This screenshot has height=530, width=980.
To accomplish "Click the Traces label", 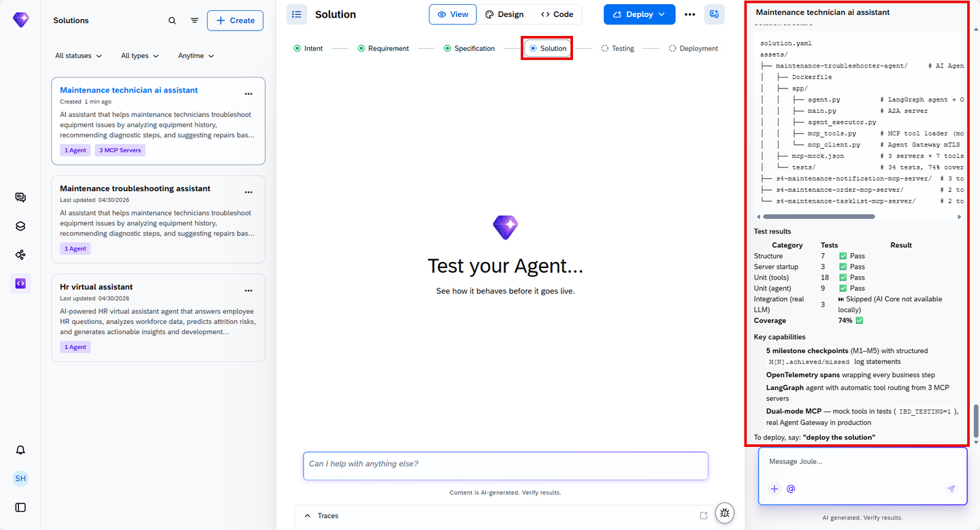I will (x=328, y=516).
